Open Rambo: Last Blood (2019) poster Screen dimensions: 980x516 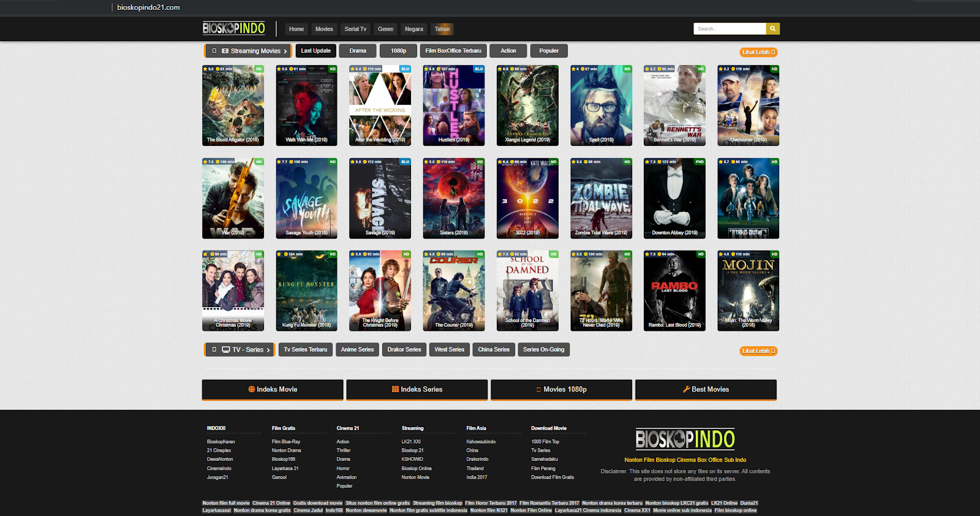click(x=675, y=290)
